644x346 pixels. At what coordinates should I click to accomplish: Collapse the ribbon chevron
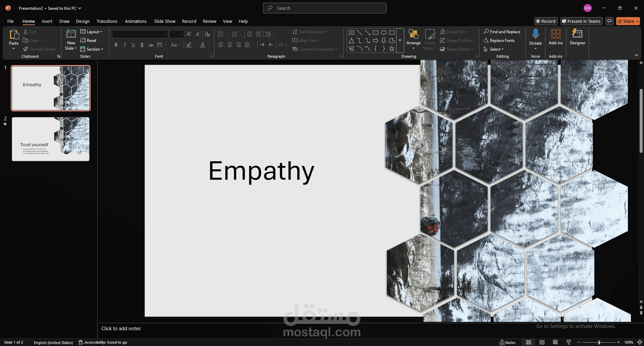pyautogui.click(x=636, y=55)
